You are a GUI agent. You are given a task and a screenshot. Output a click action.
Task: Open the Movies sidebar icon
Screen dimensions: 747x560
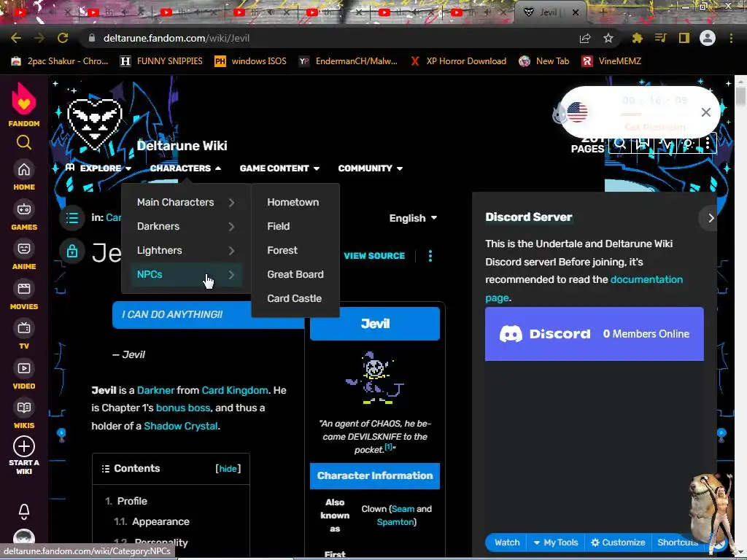[x=24, y=289]
